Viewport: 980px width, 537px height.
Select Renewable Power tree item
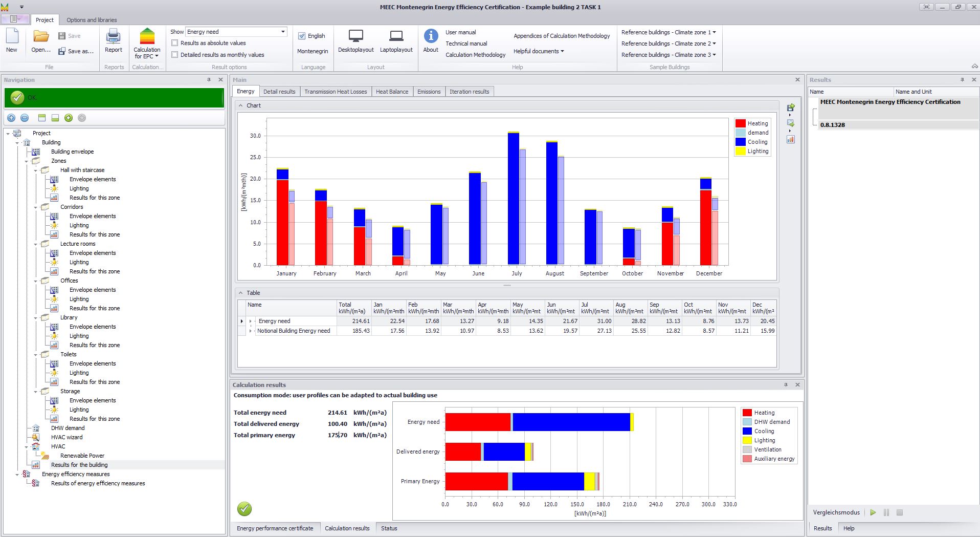coord(82,456)
